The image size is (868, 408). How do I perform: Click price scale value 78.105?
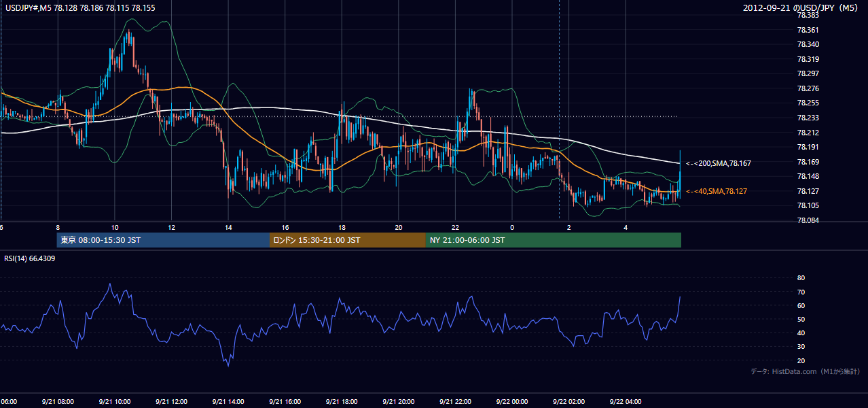point(808,205)
